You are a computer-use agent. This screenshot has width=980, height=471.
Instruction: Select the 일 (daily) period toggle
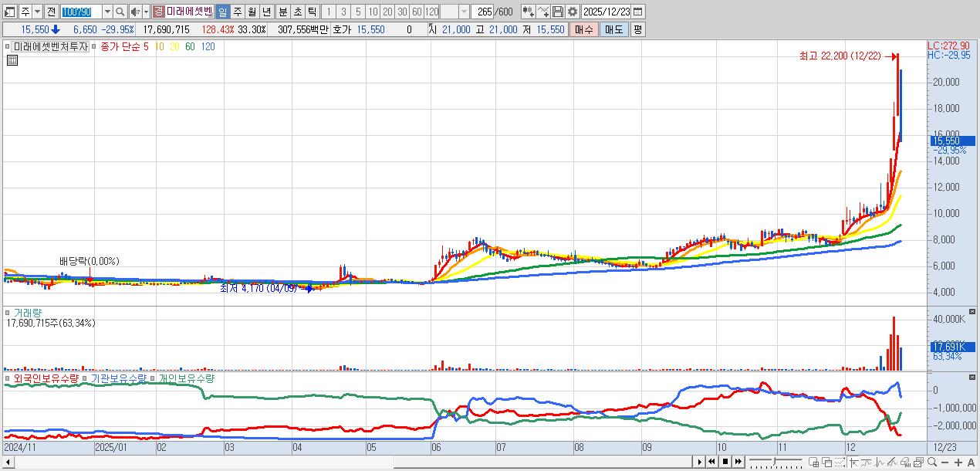222,12
